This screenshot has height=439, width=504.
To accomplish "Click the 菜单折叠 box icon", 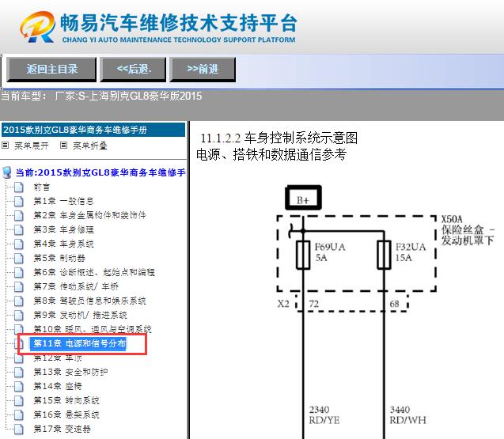I will point(63,146).
